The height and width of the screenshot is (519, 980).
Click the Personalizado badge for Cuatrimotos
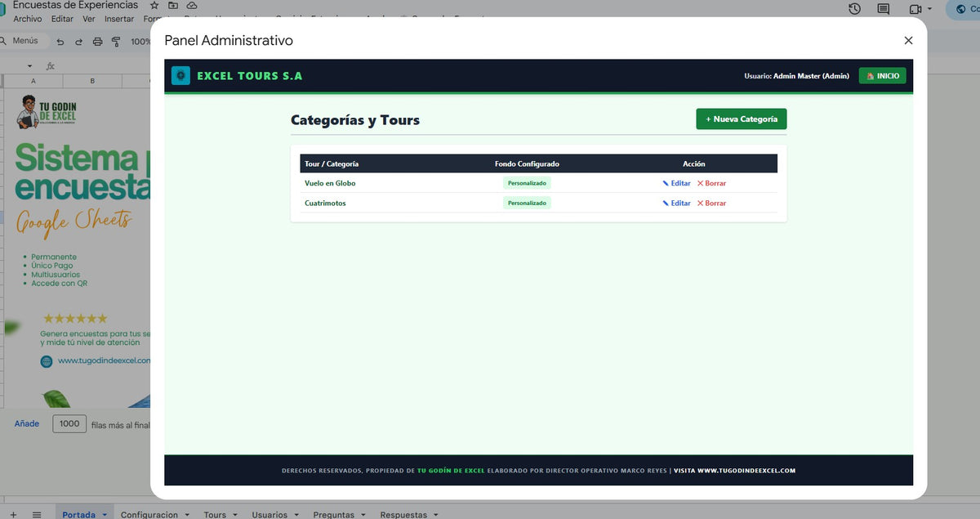coord(527,203)
